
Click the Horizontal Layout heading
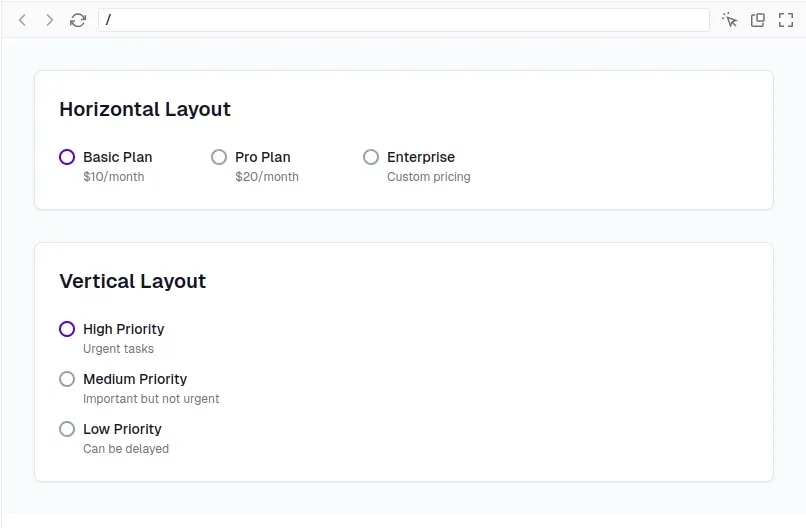145,110
